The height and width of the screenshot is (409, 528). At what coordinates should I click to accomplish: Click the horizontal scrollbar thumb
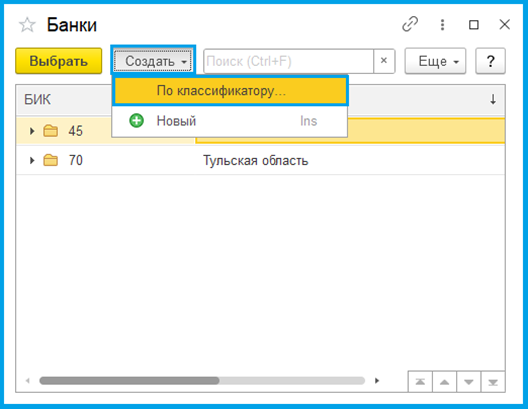pos(129,381)
